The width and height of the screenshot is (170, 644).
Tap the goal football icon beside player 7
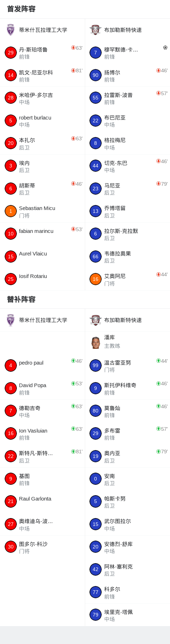(165, 48)
